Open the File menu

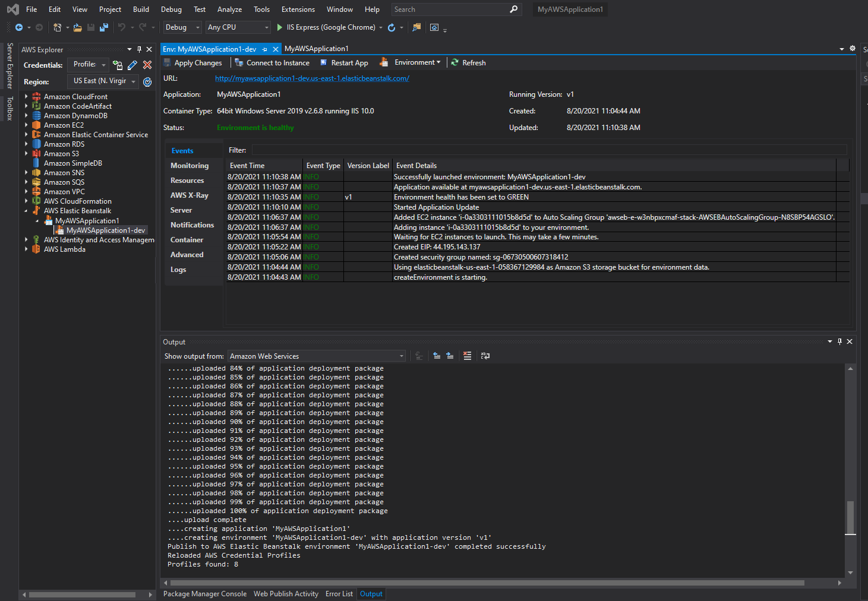(31, 10)
